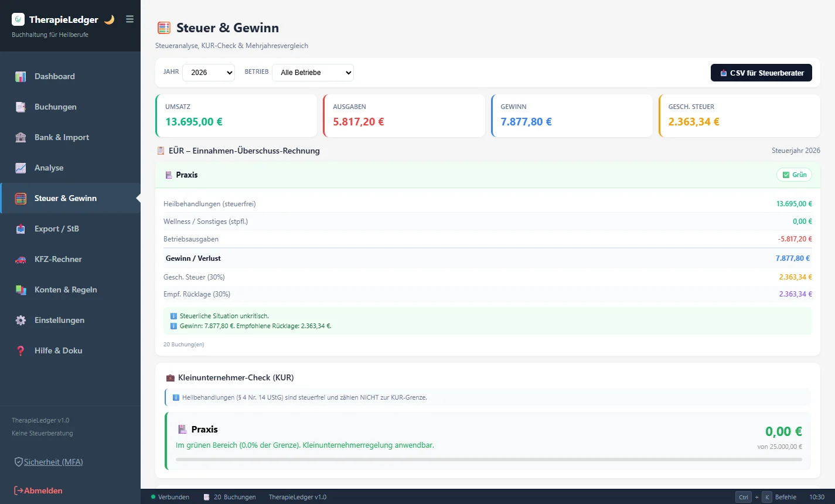835x504 pixels.
Task: Click the Gewinn 7.877,80 € card
Action: point(571,116)
